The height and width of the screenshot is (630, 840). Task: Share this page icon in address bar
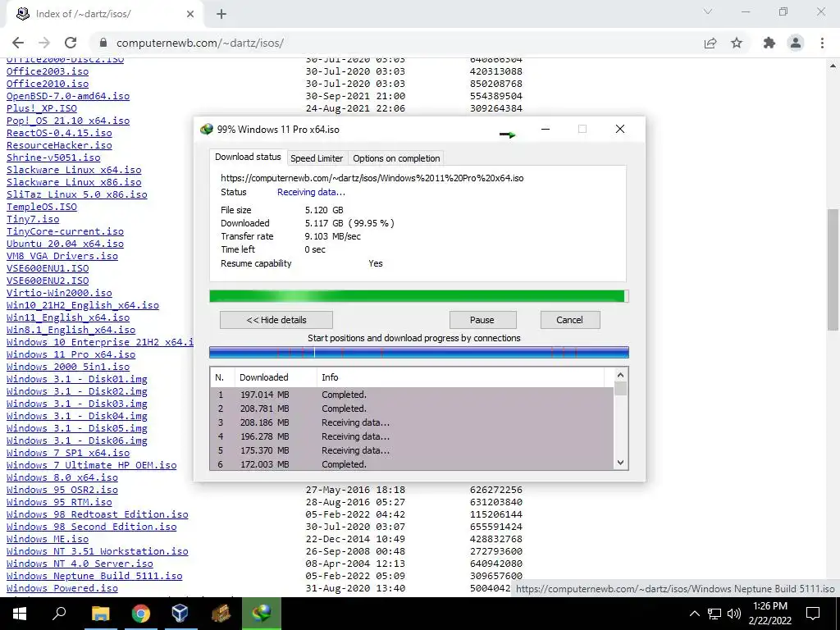(710, 43)
